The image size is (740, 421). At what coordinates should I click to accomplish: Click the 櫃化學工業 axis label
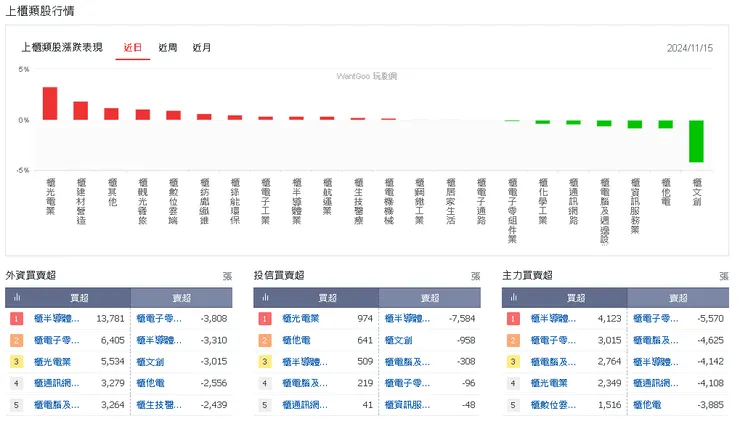point(543,201)
